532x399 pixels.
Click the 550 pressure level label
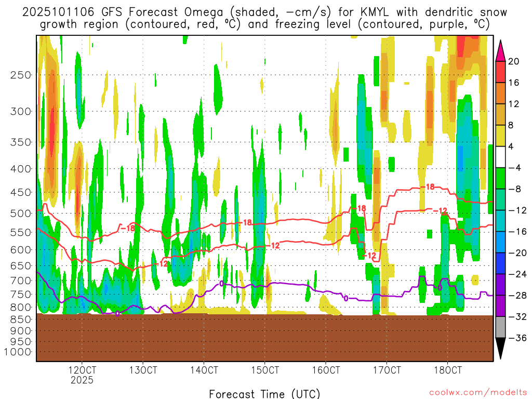click(x=21, y=232)
